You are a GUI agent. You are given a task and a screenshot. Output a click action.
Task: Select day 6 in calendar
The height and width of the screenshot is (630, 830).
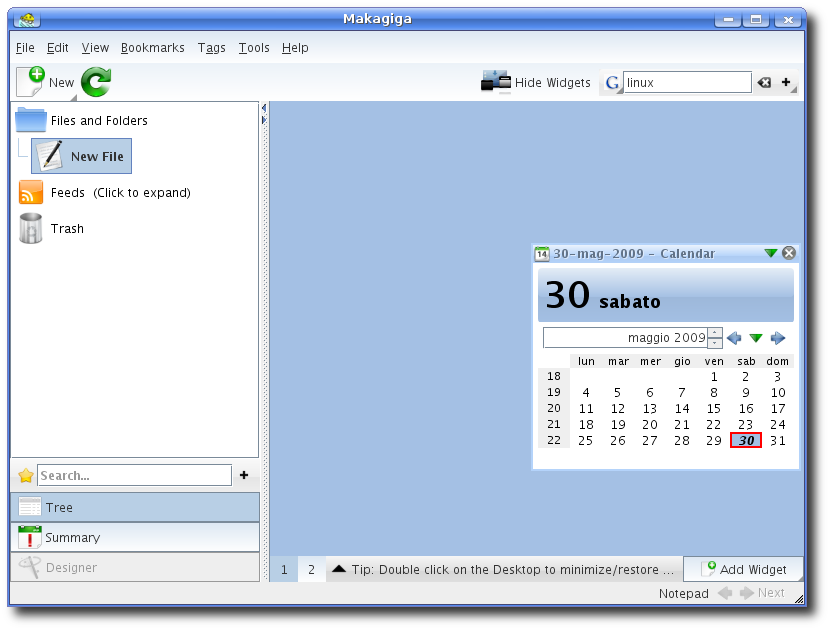coord(649,393)
